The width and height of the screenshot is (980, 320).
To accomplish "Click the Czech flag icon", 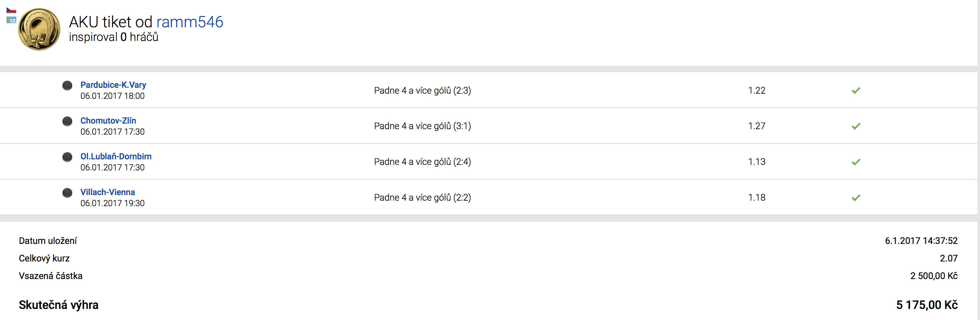I will click(x=11, y=10).
